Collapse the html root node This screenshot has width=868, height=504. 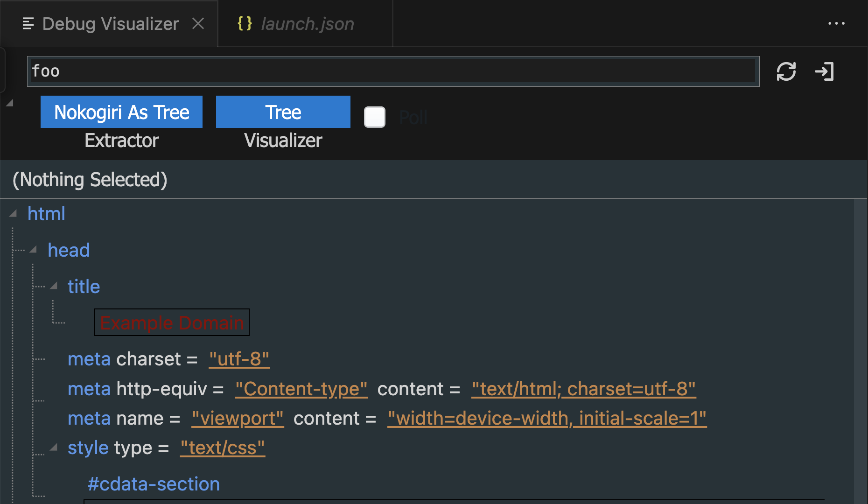14,214
